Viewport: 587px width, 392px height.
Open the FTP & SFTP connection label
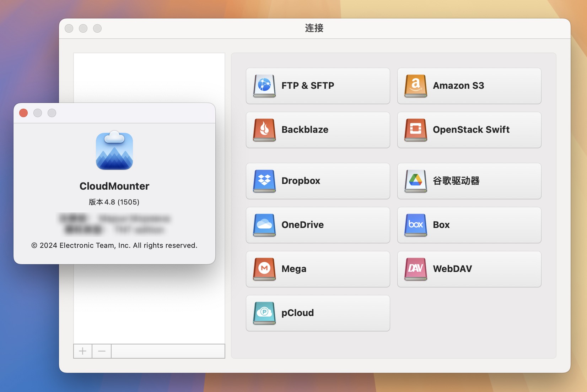(x=308, y=86)
